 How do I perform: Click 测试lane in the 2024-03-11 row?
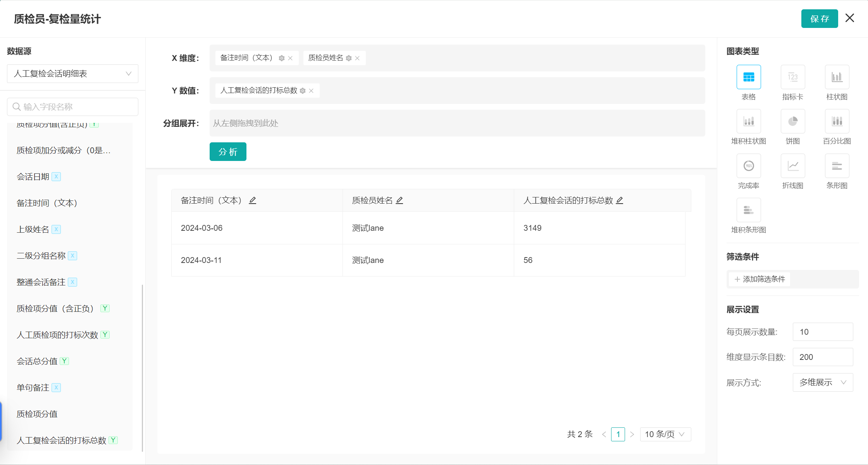(368, 260)
